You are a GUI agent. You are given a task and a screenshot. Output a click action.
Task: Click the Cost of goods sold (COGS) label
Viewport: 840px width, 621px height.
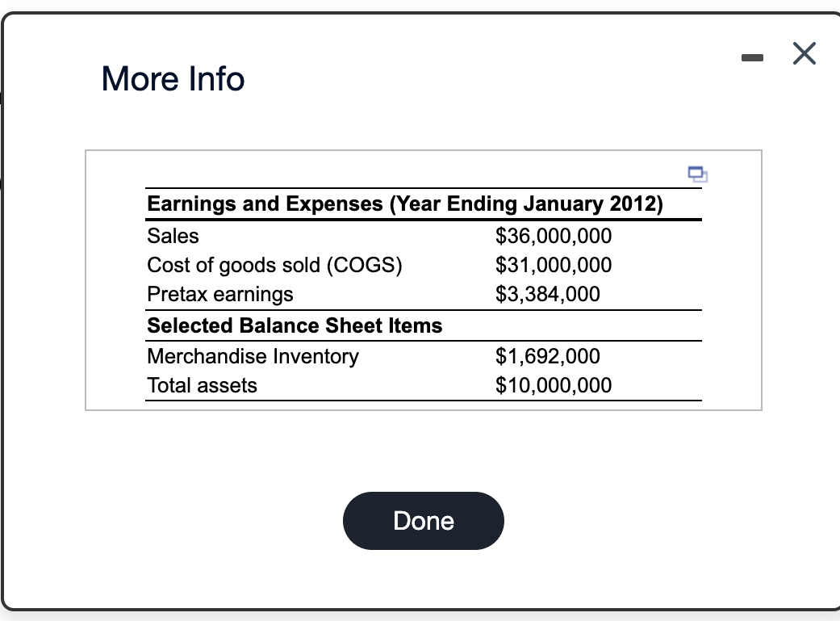click(x=274, y=265)
